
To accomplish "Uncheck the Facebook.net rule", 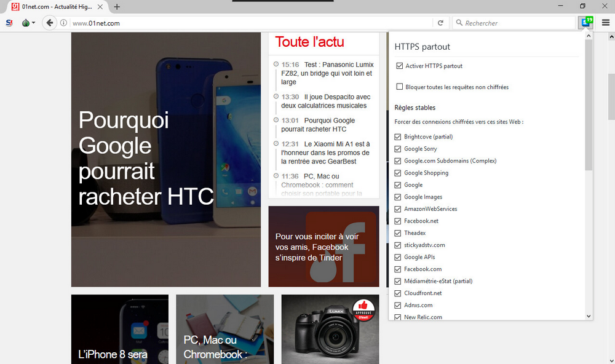I will click(398, 221).
